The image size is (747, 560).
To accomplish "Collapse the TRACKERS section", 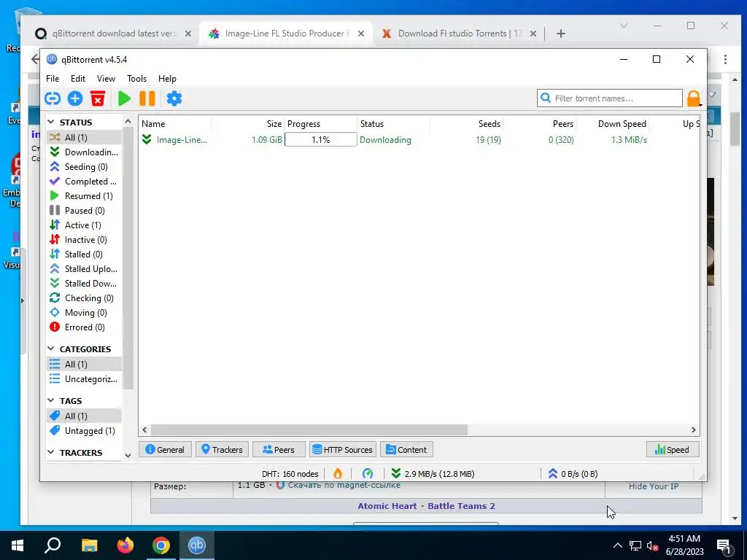I will point(51,452).
